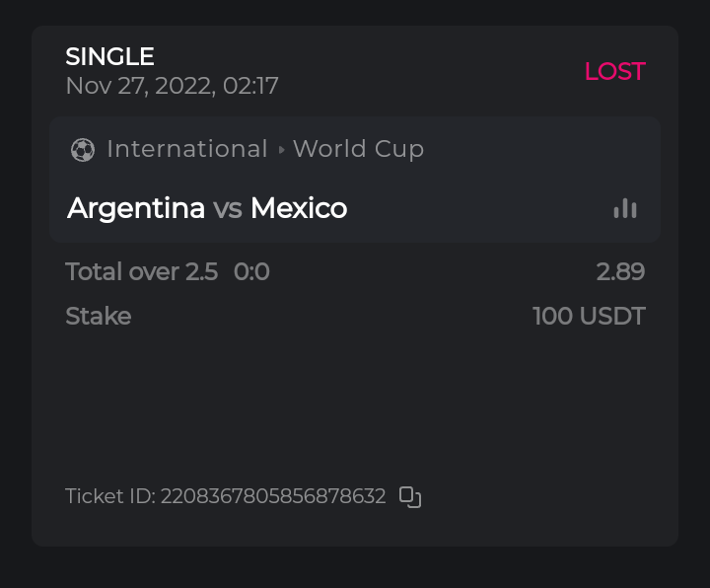The width and height of the screenshot is (710, 588).
Task: Click the Nov 27, 2022, 02:17 timestamp
Action: (x=172, y=86)
